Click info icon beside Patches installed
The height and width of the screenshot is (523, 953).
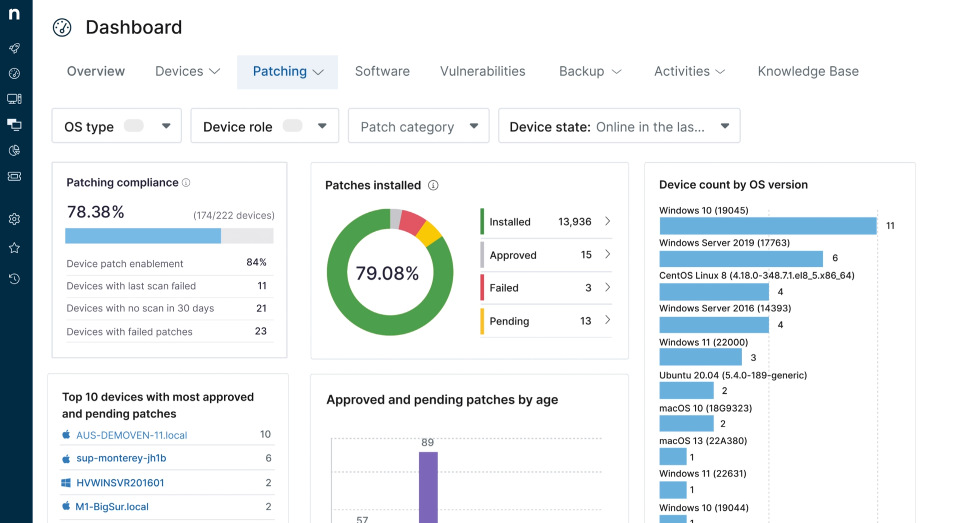click(x=433, y=185)
